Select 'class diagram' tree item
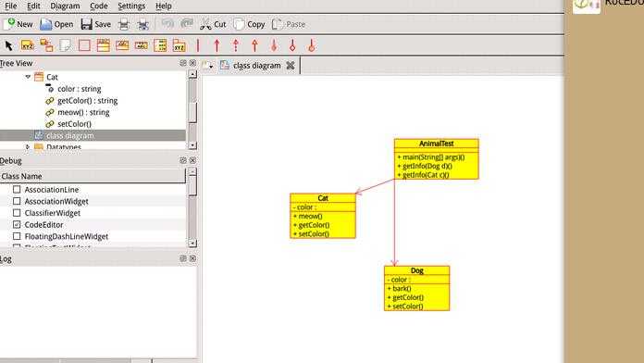 coord(70,135)
